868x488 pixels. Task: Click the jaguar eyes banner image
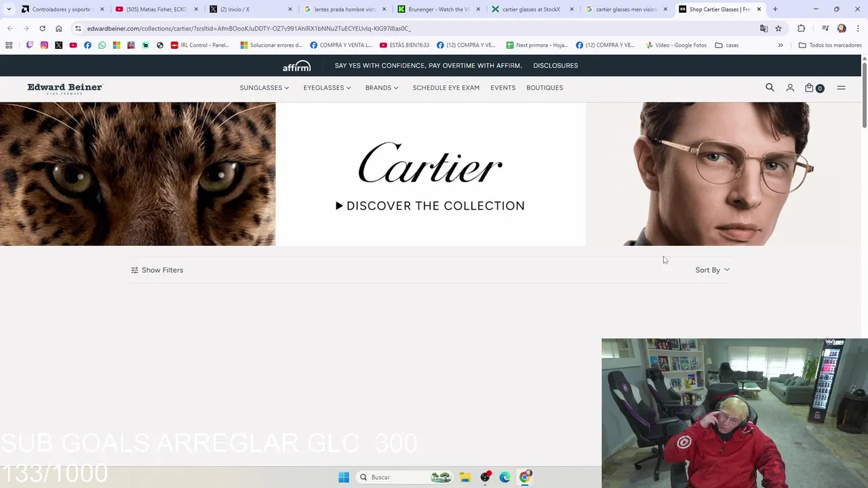138,174
